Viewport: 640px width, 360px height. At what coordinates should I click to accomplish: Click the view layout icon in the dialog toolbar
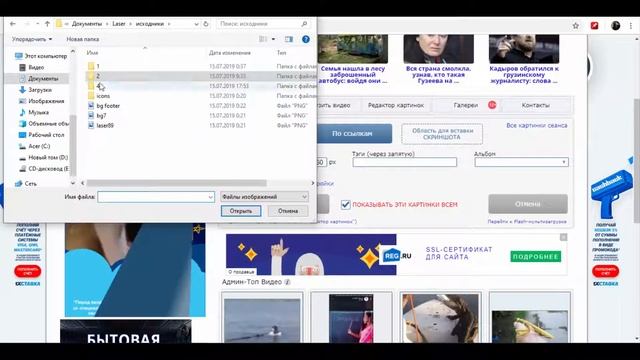263,39
